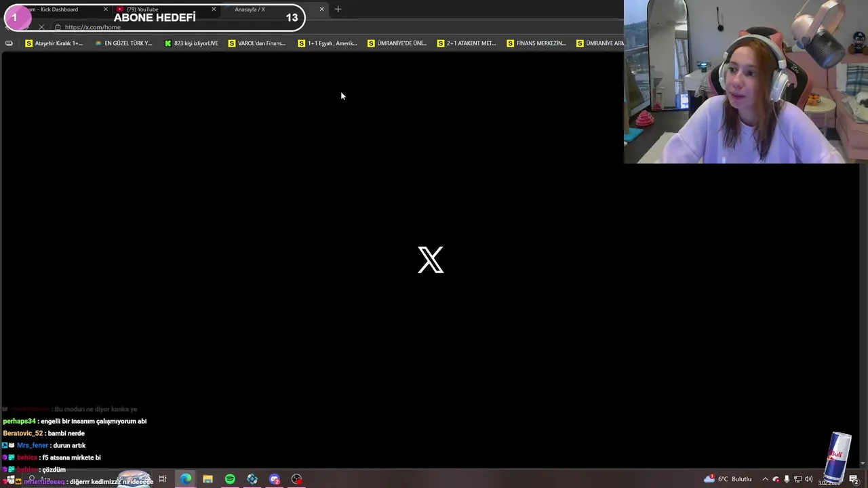Stop loading the x.com page
This screenshot has height=488, width=868.
pyautogui.click(x=41, y=27)
